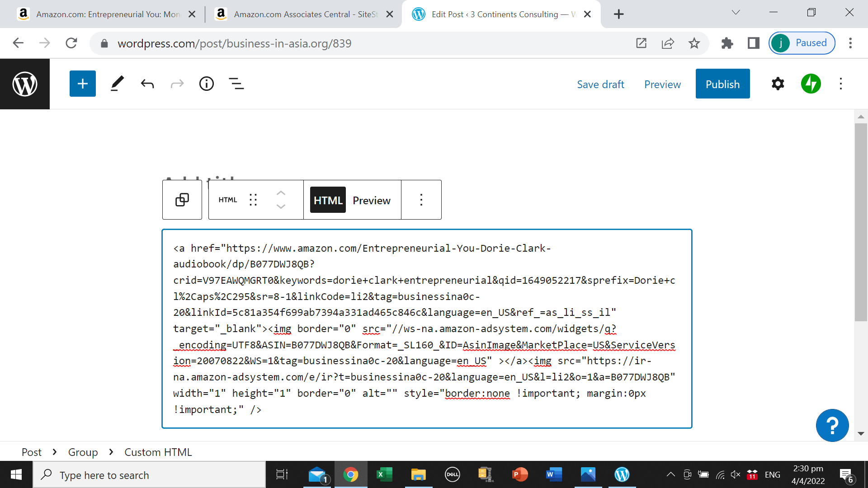This screenshot has height=488, width=868.
Task: Open the Settings gear panel
Action: pyautogui.click(x=778, y=84)
